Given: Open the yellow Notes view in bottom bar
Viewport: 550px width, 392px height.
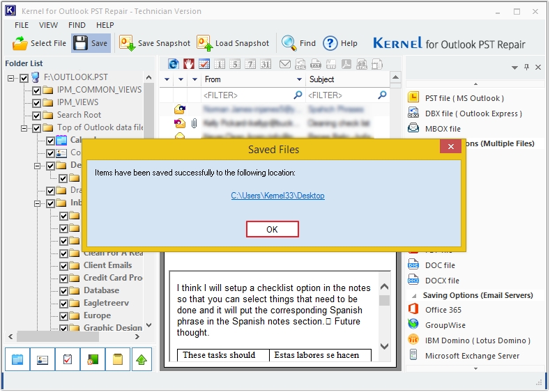Looking at the screenshot, I should (x=118, y=359).
